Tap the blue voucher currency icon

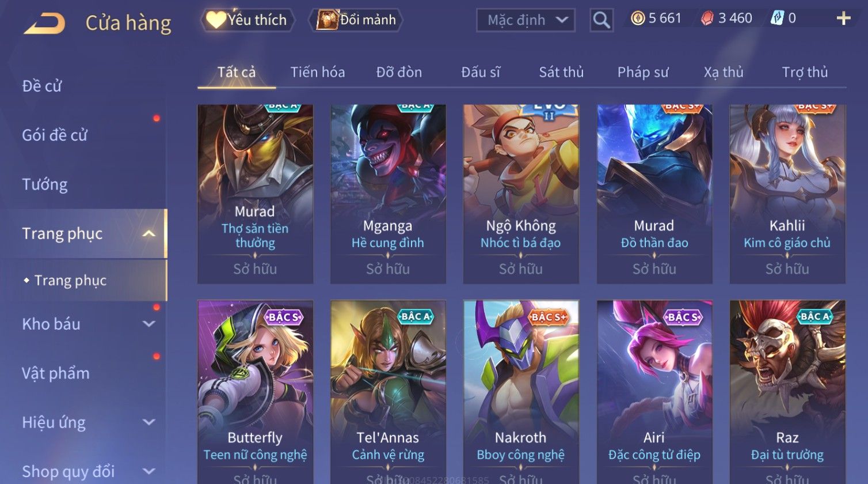coord(777,18)
